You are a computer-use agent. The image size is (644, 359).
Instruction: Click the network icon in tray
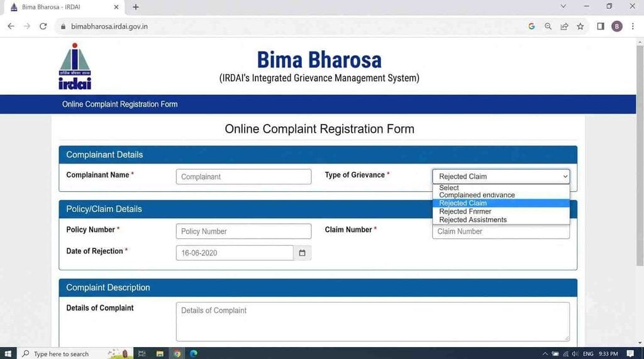(565, 354)
